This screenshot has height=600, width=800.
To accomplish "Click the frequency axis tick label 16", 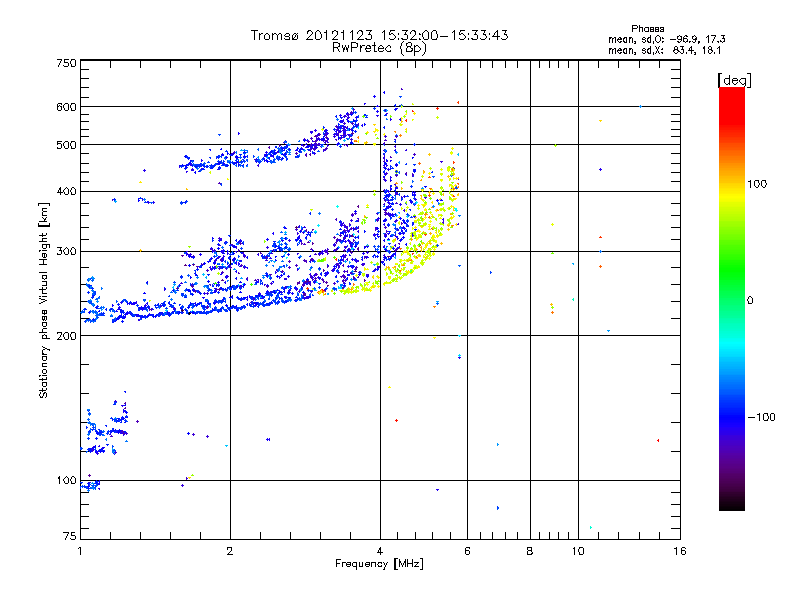I will (x=680, y=551).
